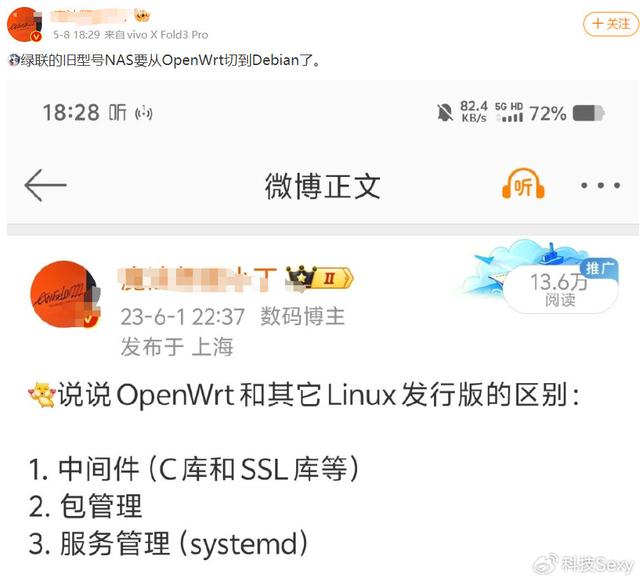This screenshot has height=581, width=640.
Task: Tap the muted bell notification icon
Action: pos(444,112)
